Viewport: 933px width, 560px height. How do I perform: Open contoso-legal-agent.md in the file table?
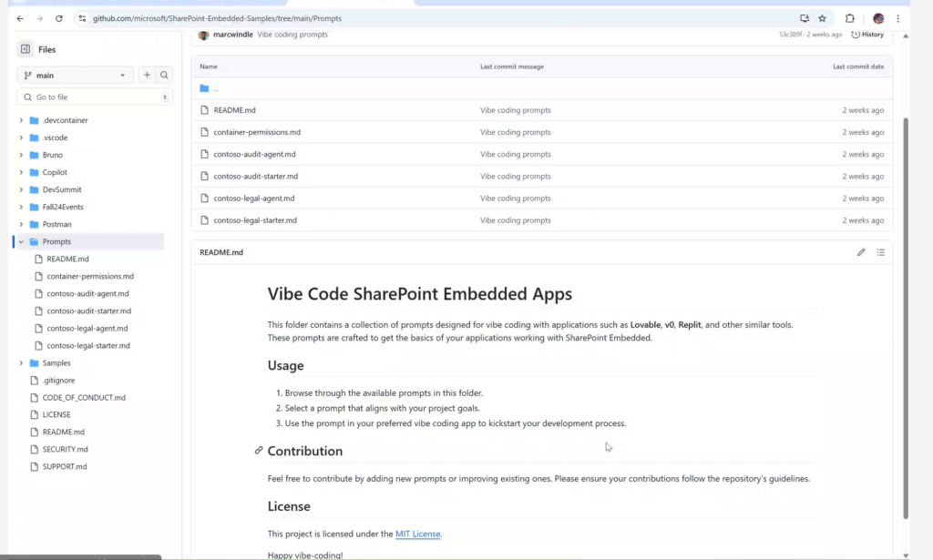pos(254,198)
